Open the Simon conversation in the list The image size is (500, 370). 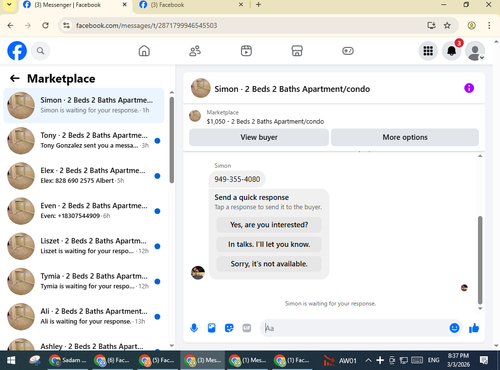[84, 105]
